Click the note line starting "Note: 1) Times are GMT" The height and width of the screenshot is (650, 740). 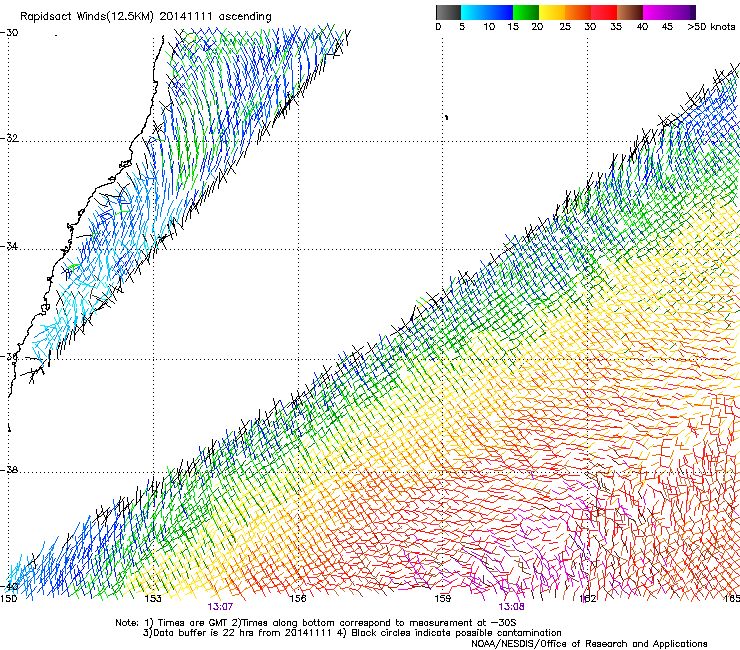316,623
